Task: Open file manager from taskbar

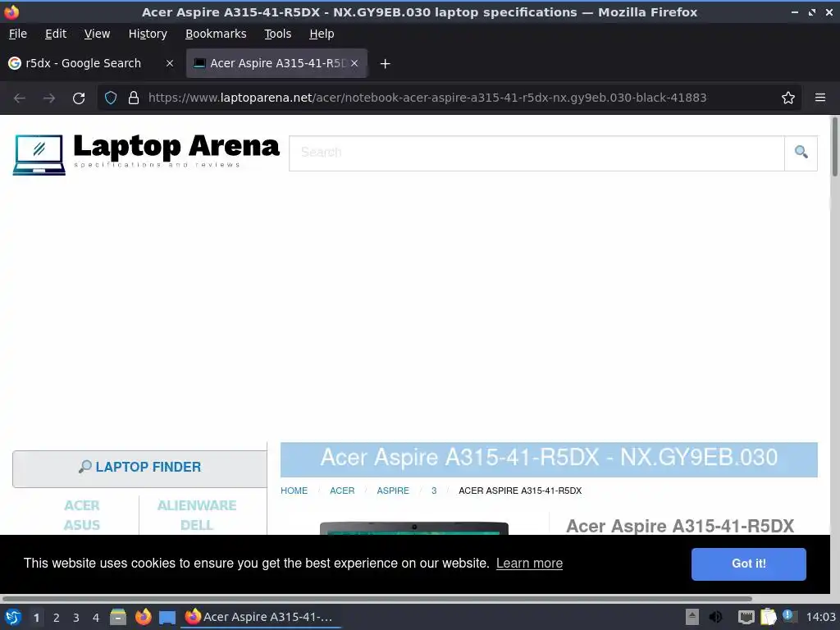Action: pos(118,617)
